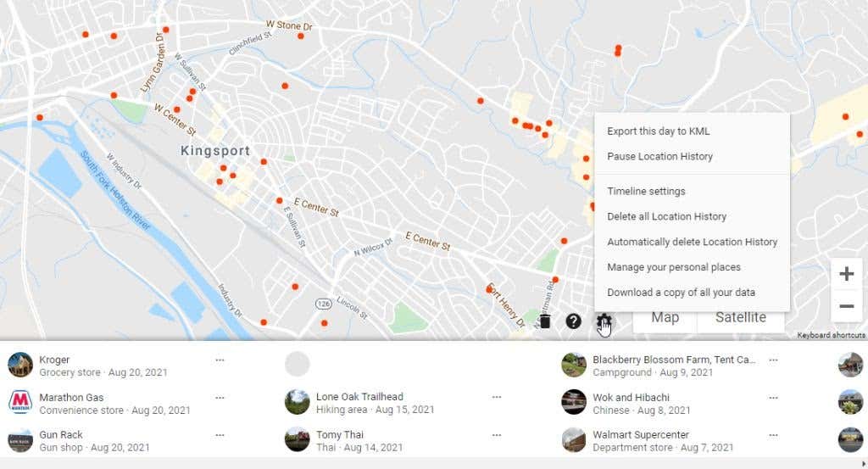Open more options for Tomy Thai
The image size is (868, 469).
[x=497, y=434]
